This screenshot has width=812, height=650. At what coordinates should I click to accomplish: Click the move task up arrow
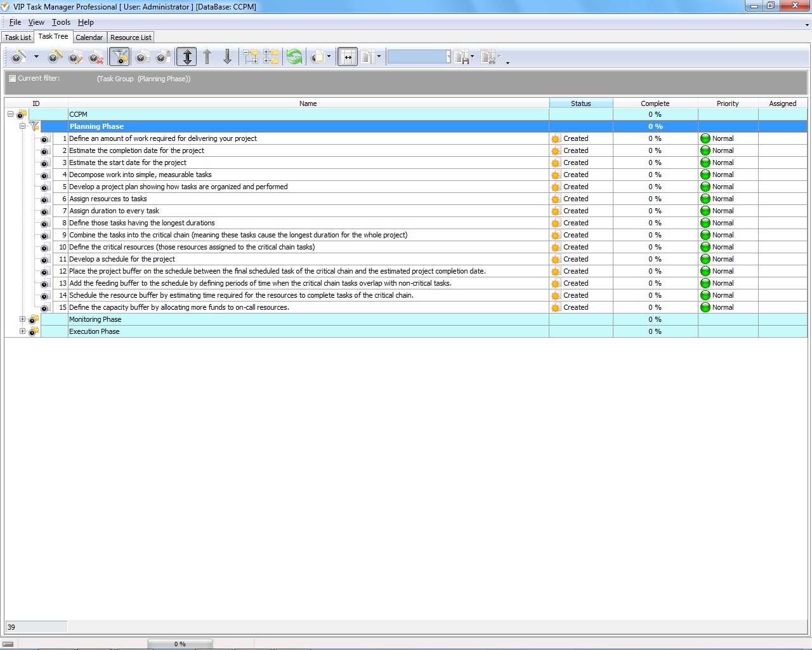pyautogui.click(x=207, y=58)
